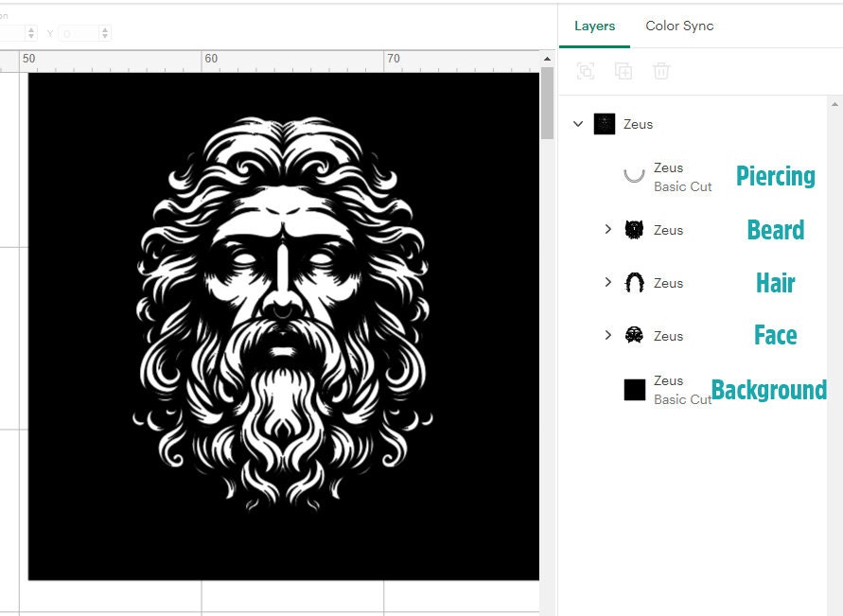Select the Layers tab
Image resolution: width=843 pixels, height=616 pixels.
[x=594, y=26]
